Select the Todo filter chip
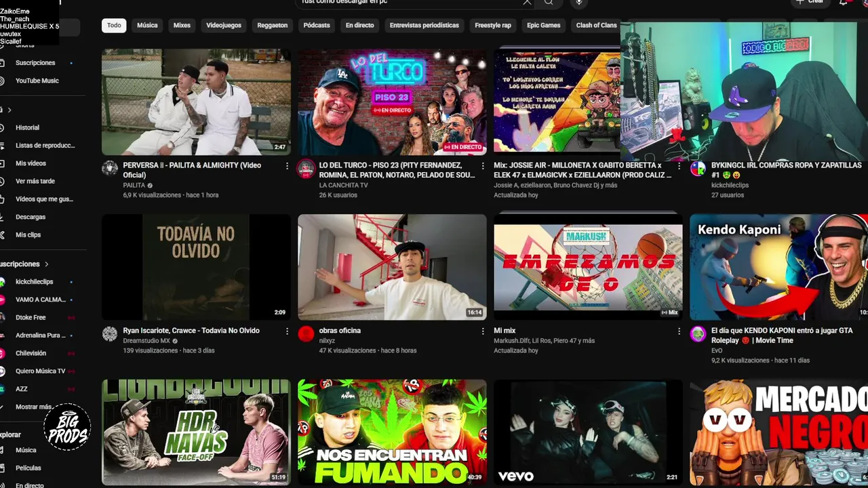868x488 pixels. (x=114, y=25)
